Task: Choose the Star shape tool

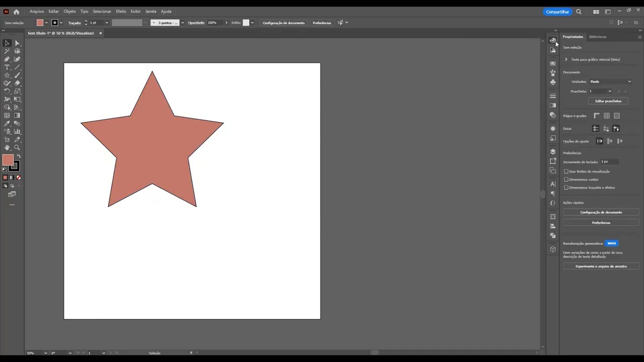Action: [7, 75]
